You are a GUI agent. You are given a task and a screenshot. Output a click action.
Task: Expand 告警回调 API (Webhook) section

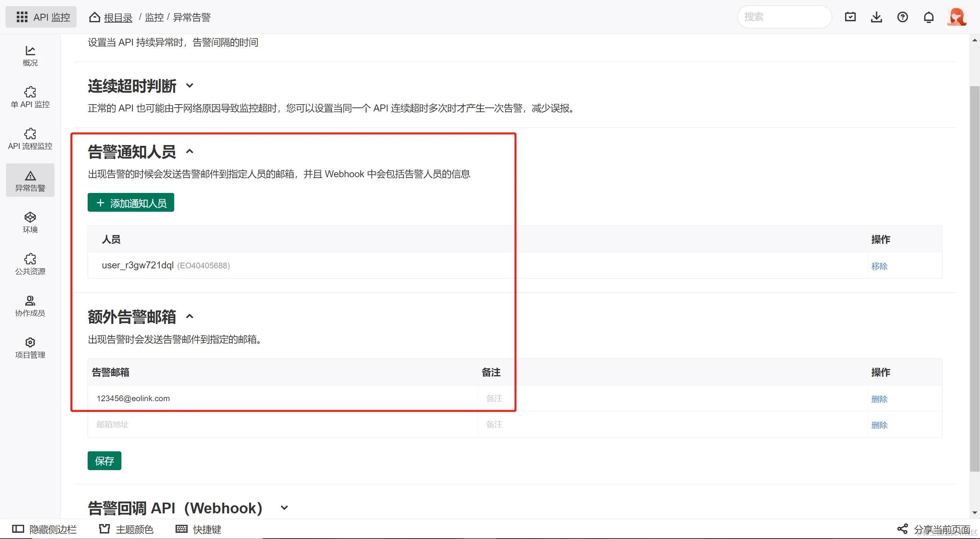point(284,508)
